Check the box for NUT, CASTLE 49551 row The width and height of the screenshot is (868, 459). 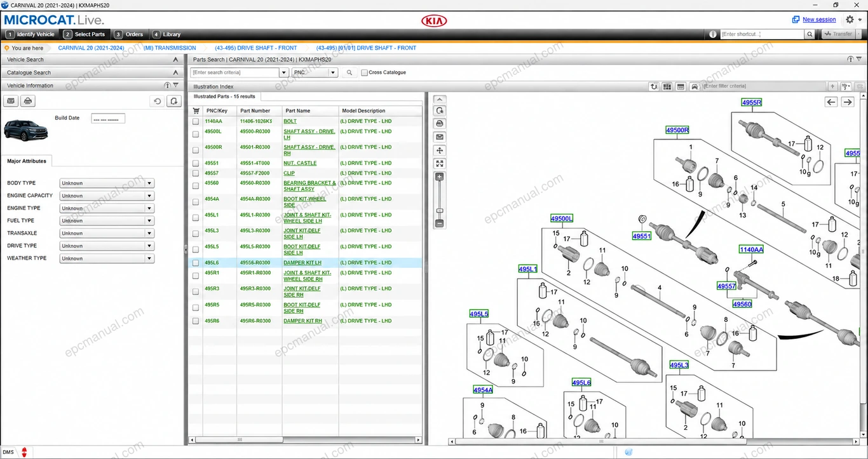click(196, 163)
